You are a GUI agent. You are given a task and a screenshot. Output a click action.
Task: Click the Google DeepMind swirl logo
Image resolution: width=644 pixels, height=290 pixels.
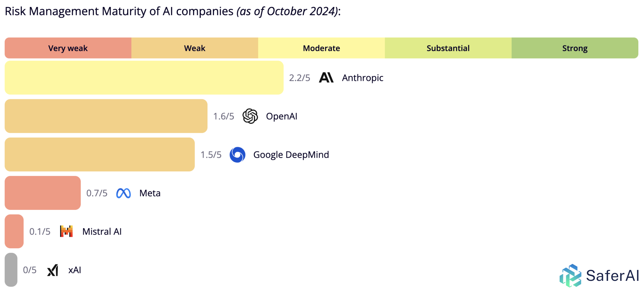tap(237, 155)
